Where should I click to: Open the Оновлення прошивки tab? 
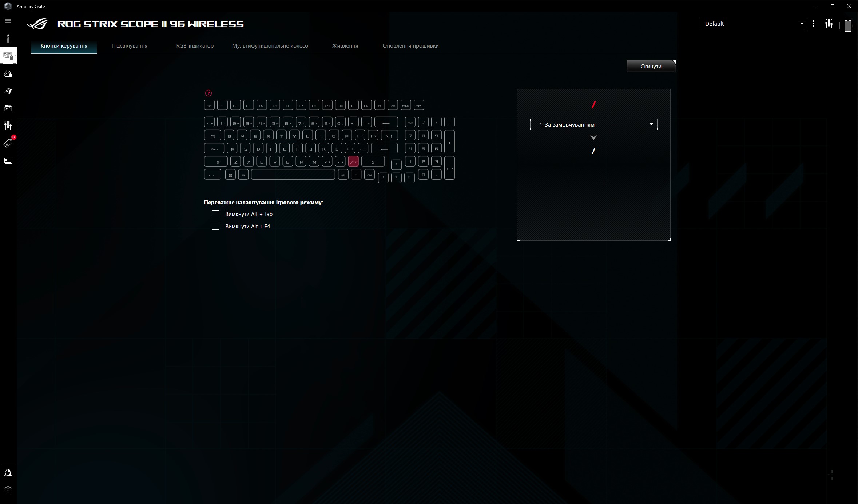(410, 46)
